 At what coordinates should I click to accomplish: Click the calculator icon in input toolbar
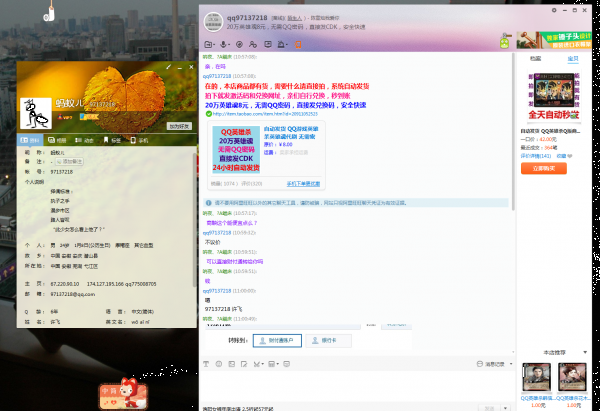[x=271, y=364]
